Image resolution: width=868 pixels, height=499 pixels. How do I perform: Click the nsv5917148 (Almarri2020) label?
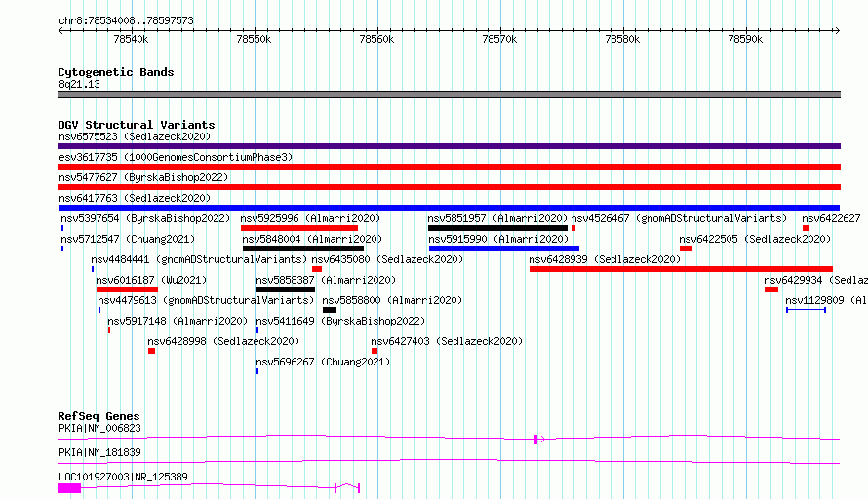[178, 321]
